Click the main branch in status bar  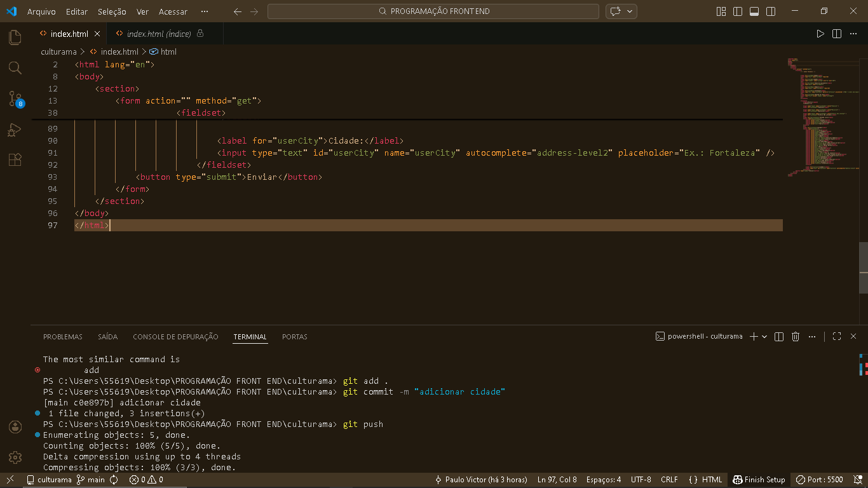click(91, 480)
